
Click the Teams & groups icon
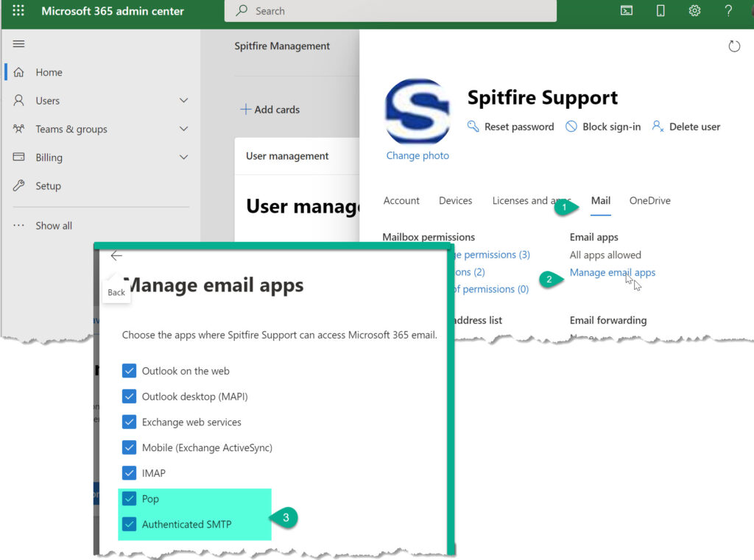18,129
